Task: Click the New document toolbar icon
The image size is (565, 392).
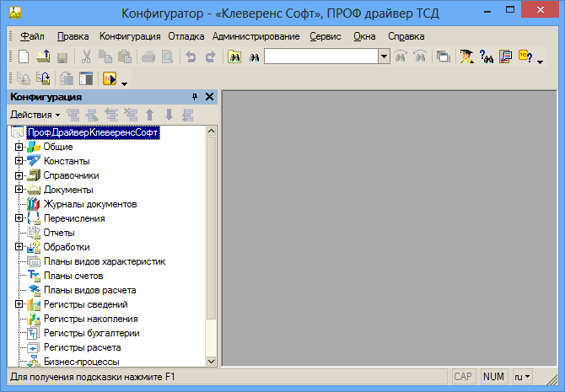Action: [24, 57]
